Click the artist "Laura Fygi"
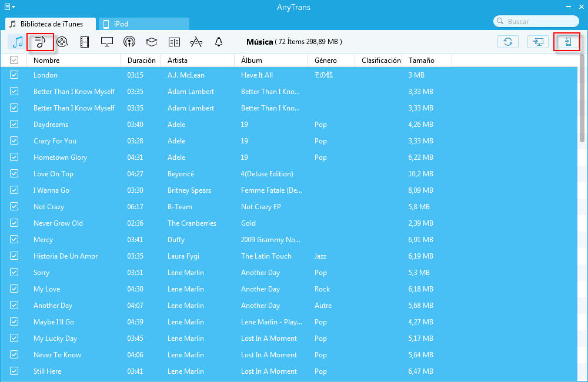Viewport: 588px width, 382px height. click(x=183, y=256)
